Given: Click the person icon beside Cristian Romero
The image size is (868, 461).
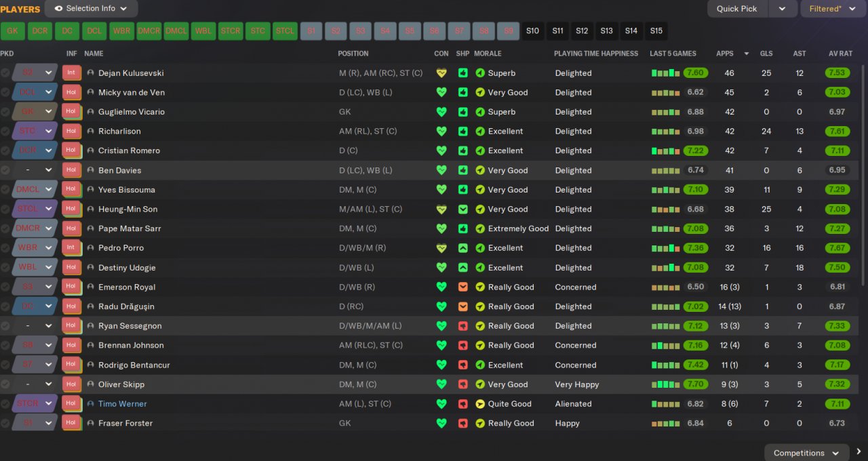Looking at the screenshot, I should pyautogui.click(x=90, y=151).
